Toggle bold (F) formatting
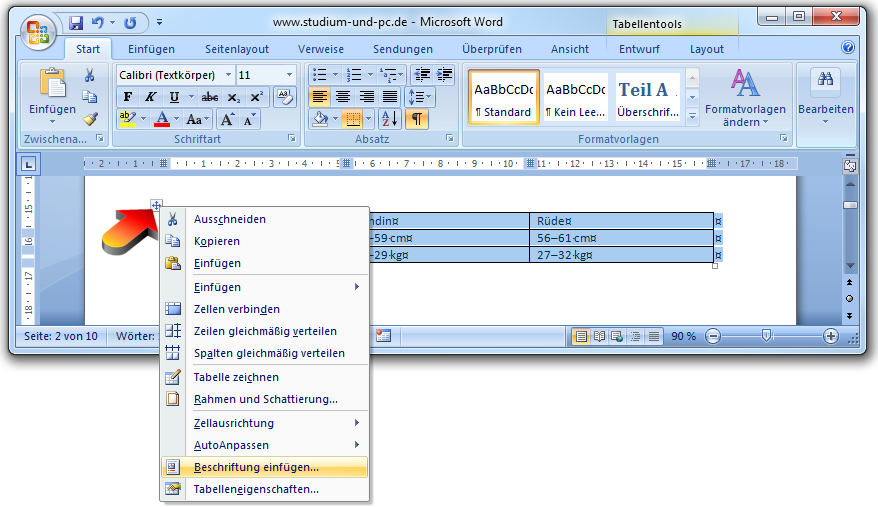The height and width of the screenshot is (507, 878). point(128,97)
